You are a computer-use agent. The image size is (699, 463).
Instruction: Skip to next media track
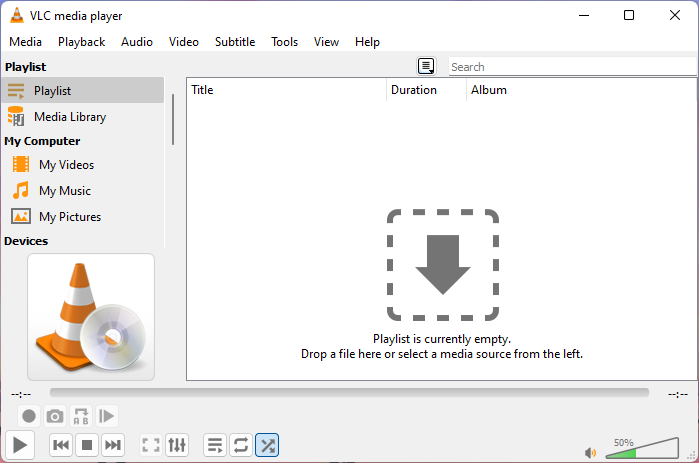click(x=113, y=445)
